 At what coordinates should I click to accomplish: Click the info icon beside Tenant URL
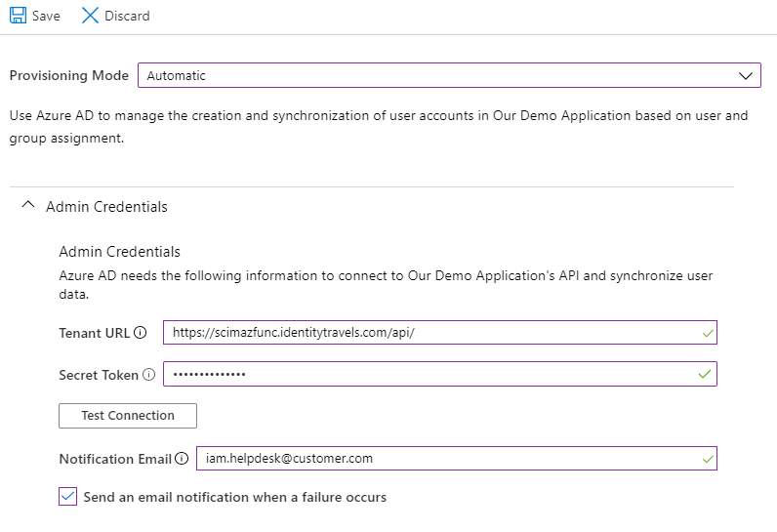click(x=140, y=333)
